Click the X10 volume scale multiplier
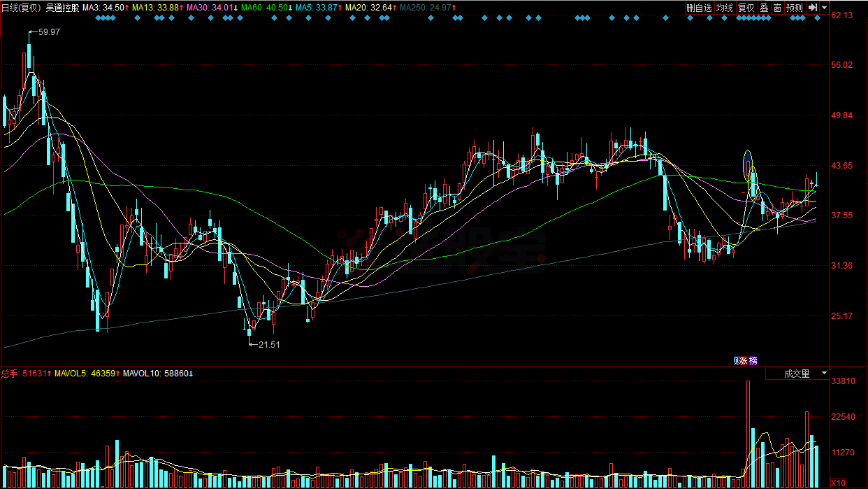 [x=839, y=483]
